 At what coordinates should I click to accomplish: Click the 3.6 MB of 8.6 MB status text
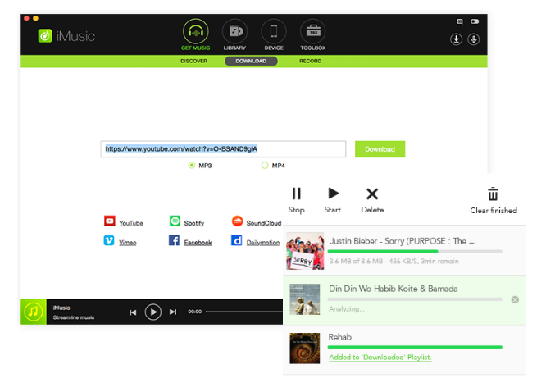coord(394,262)
